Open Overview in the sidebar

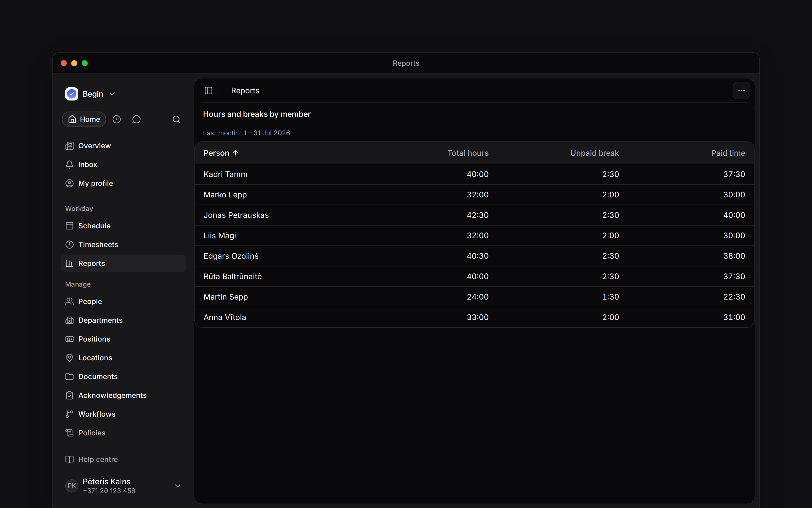pyautogui.click(x=124, y=146)
